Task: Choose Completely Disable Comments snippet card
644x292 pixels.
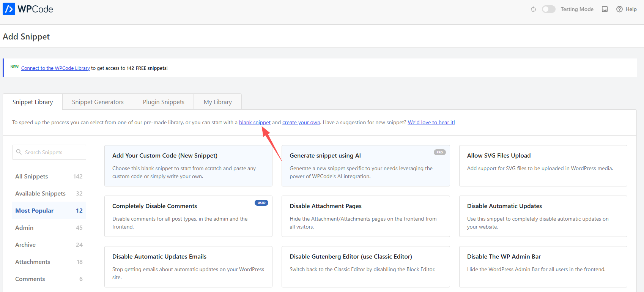Action: point(188,216)
